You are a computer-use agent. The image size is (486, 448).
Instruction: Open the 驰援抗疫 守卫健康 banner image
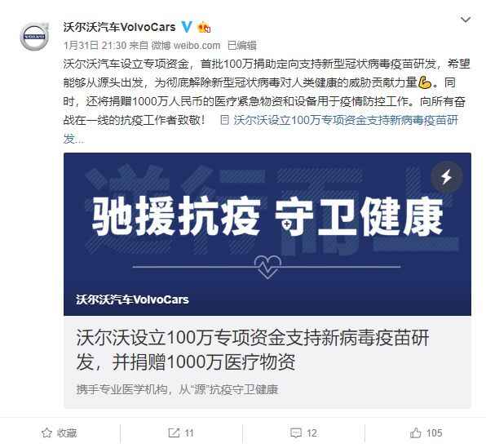pos(267,234)
